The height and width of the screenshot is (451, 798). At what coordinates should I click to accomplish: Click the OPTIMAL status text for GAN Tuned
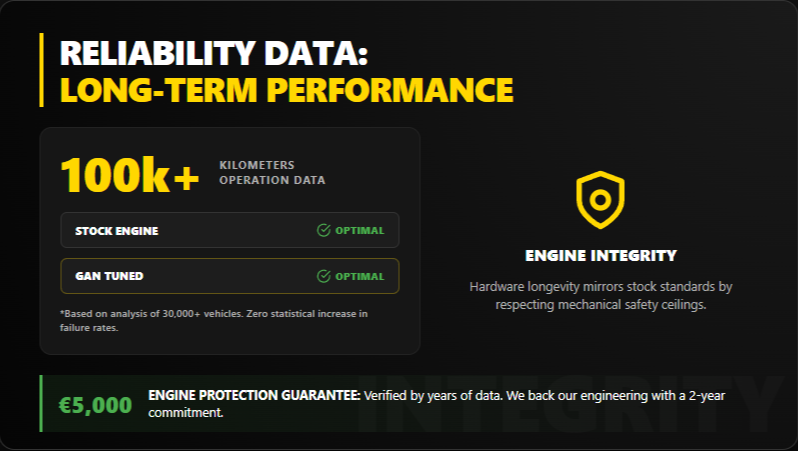point(359,276)
